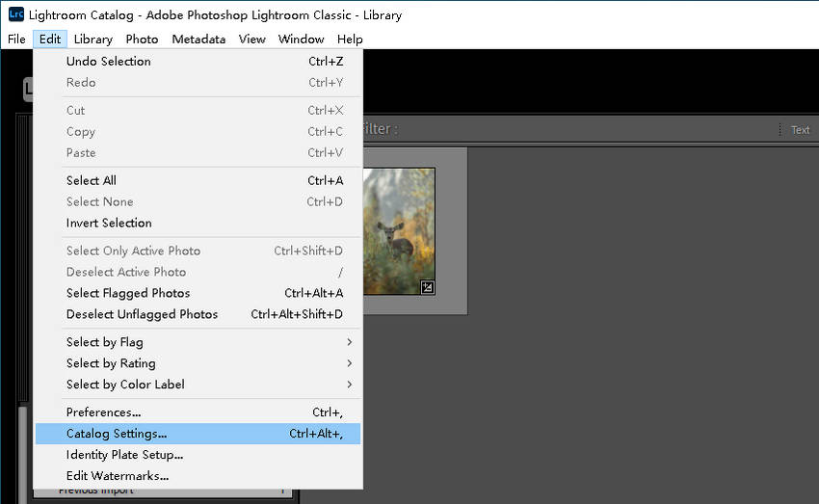Viewport: 819px width, 504px height.
Task: Open the File menu
Action: [x=16, y=40]
